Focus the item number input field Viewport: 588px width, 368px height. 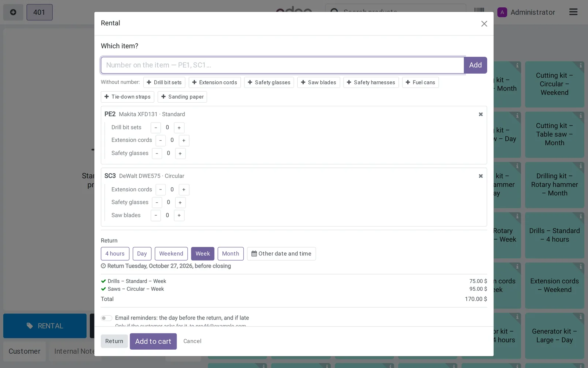[x=282, y=65]
